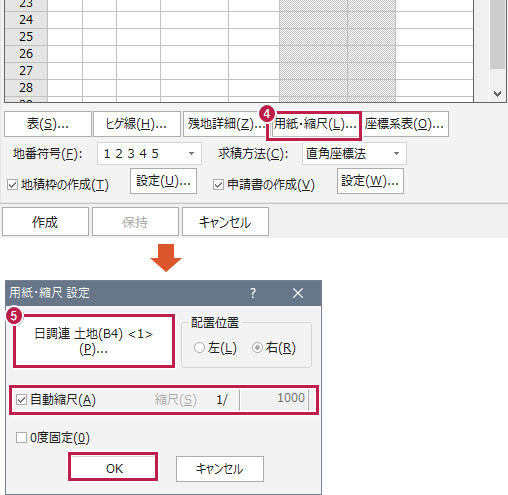Select 左 placement radio button

[199, 348]
